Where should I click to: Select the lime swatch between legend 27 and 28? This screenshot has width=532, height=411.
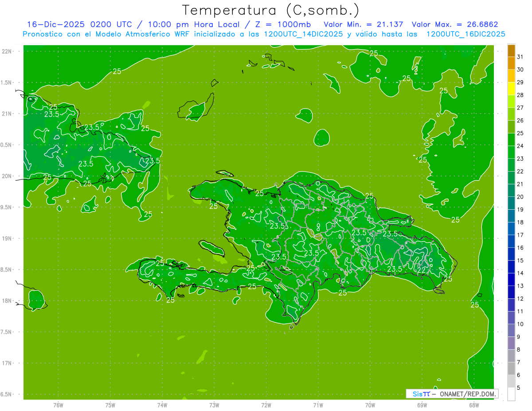point(511,102)
